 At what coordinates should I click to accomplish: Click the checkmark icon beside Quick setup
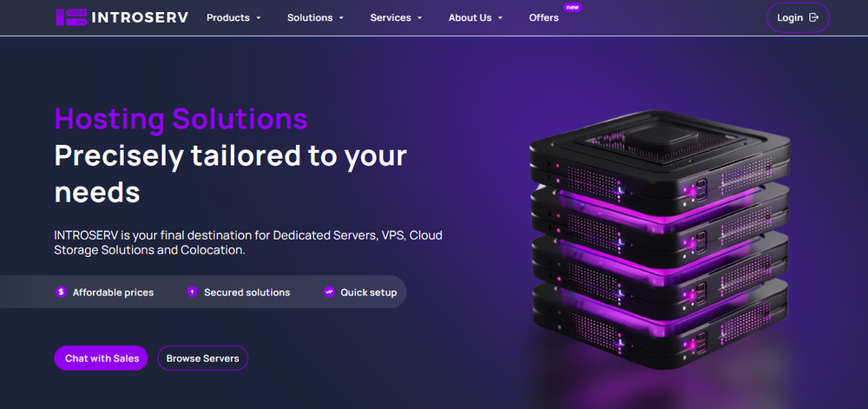click(329, 292)
